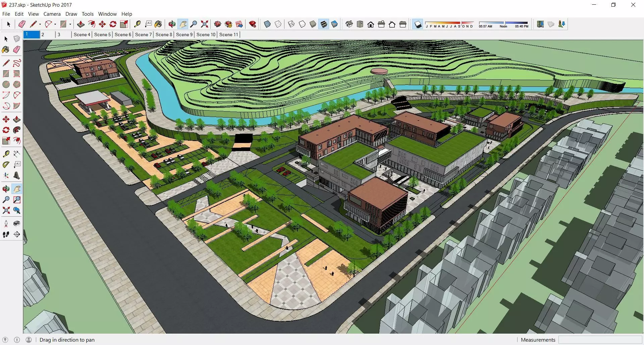Enable Shaded style
The image size is (644, 345).
point(313,24)
